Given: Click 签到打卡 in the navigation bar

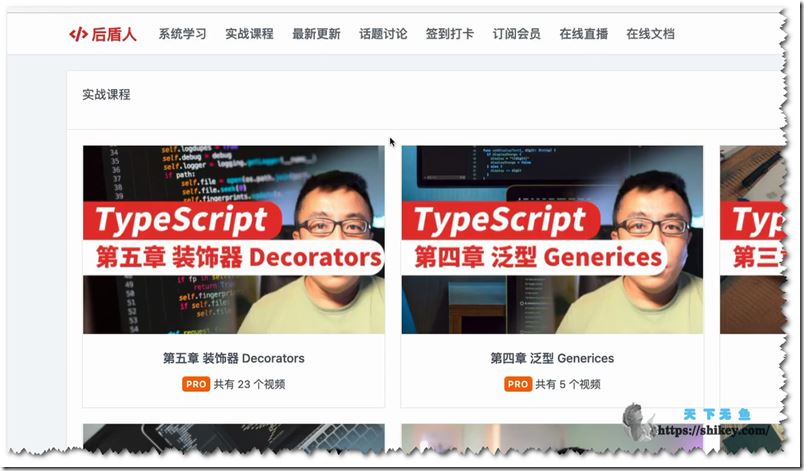Looking at the screenshot, I should point(450,34).
